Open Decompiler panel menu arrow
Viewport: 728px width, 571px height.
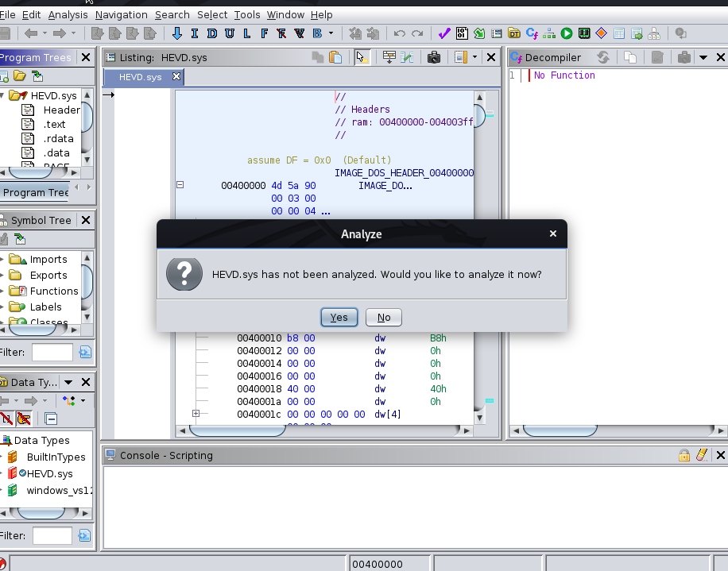pos(703,57)
